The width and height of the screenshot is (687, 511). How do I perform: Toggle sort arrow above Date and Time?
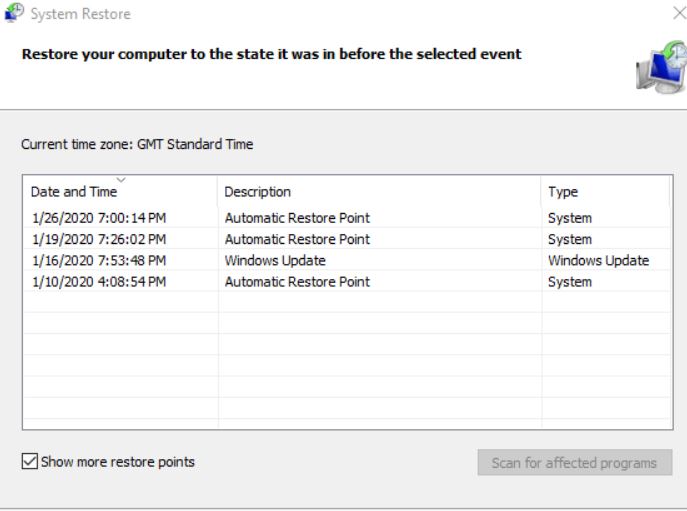point(121,180)
